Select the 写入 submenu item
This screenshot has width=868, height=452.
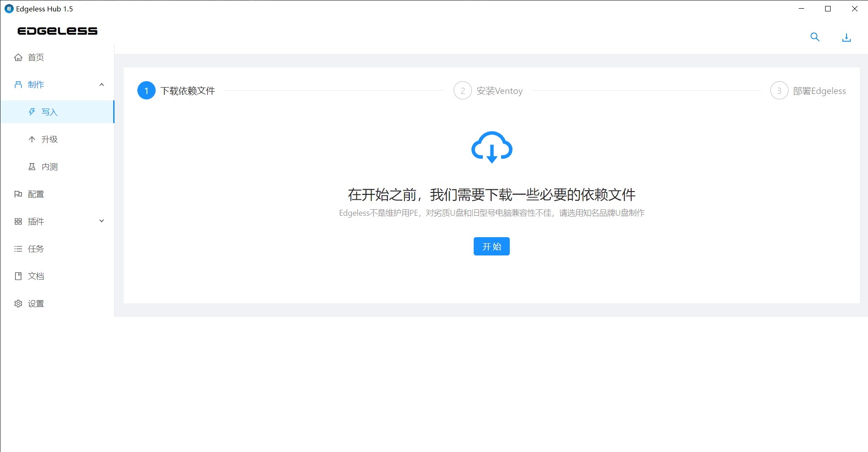[x=57, y=112]
